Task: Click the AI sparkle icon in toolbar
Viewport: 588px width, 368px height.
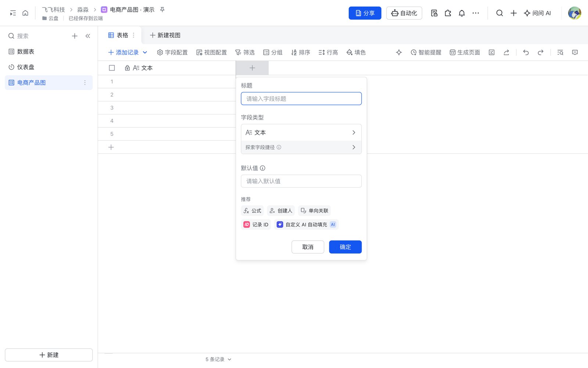Action: pyautogui.click(x=399, y=52)
